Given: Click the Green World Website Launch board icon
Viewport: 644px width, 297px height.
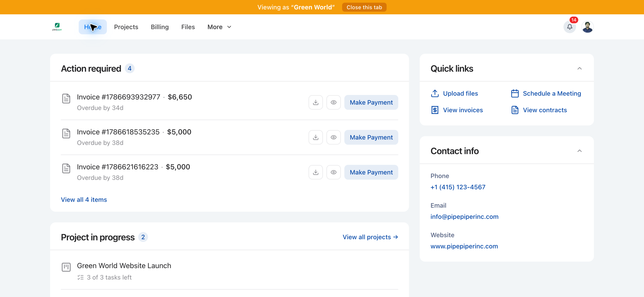Looking at the screenshot, I should 66,267.
